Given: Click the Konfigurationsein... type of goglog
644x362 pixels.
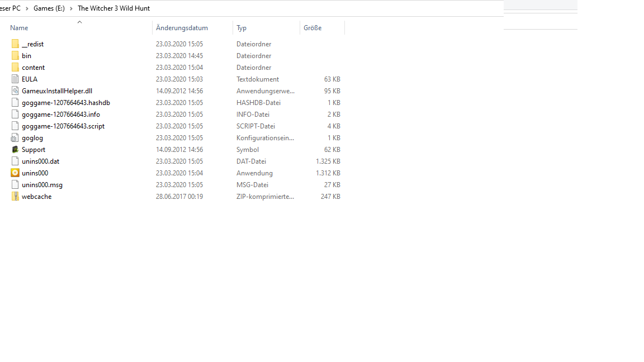Looking at the screenshot, I should (266, 138).
